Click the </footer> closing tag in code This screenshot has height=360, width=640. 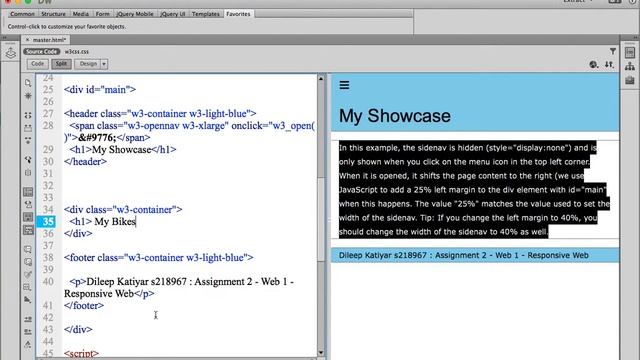(x=84, y=305)
